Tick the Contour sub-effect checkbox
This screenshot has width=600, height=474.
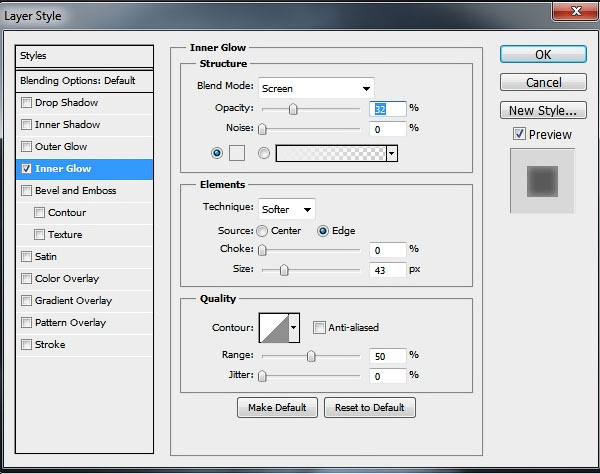click(39, 213)
